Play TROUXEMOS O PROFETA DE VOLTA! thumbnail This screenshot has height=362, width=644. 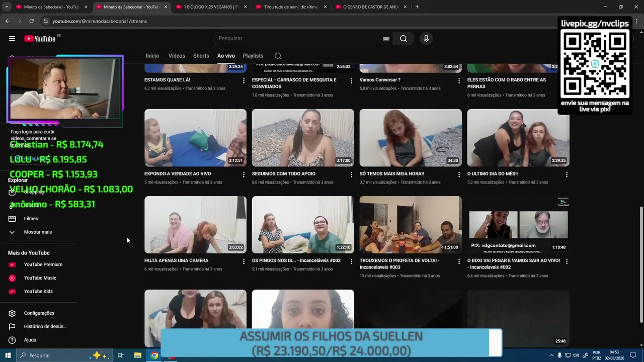(x=411, y=225)
